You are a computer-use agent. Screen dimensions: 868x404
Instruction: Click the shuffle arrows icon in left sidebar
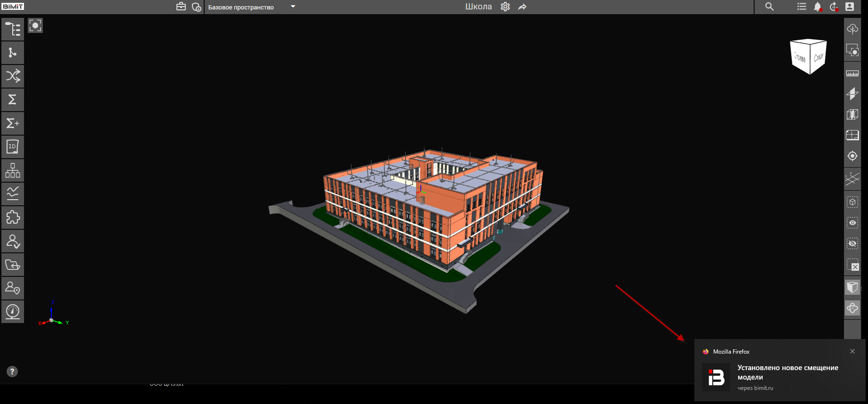[13, 76]
